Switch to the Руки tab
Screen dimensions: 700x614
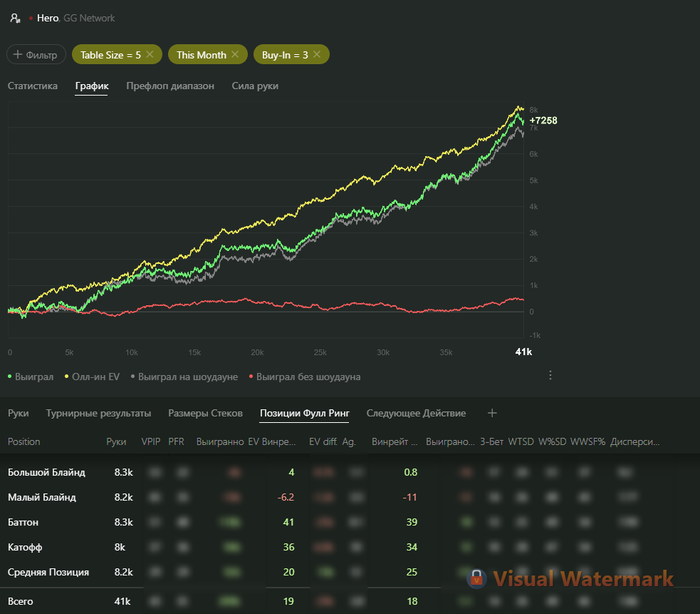coord(18,413)
